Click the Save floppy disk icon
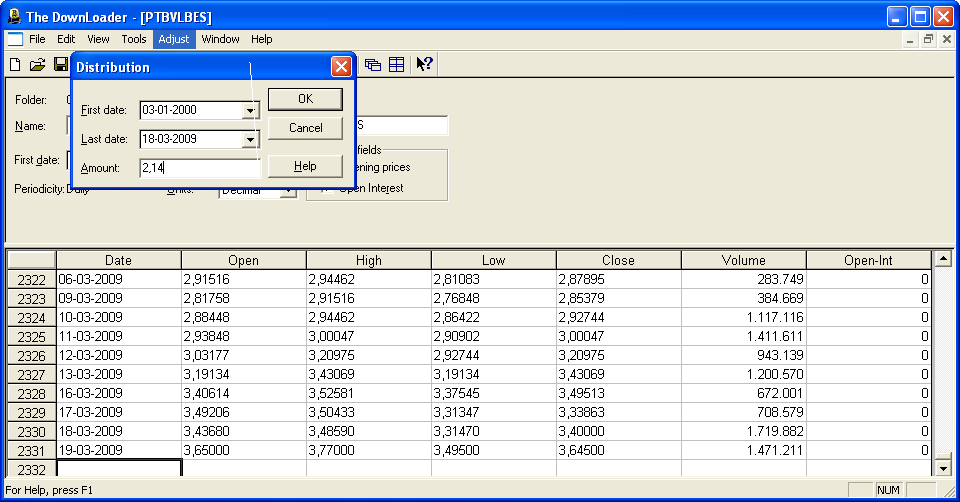Viewport: 960px width, 502px height. [61, 64]
